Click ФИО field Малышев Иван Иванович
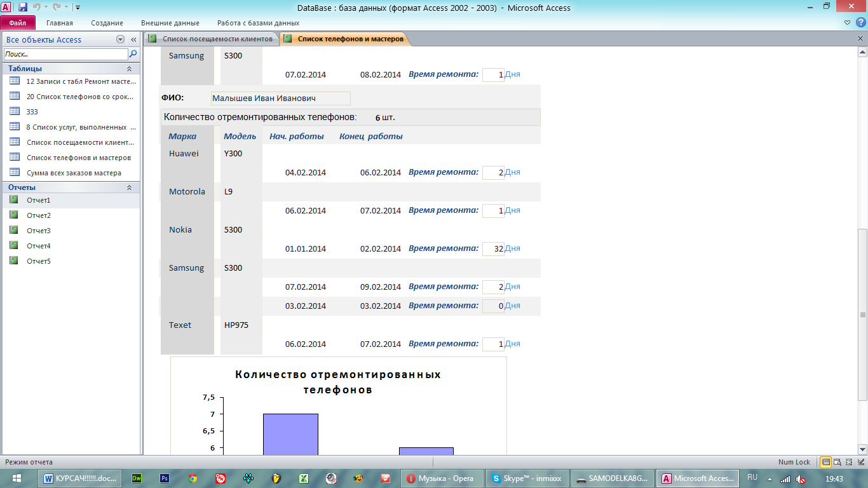This screenshot has height=488, width=868. pos(280,98)
